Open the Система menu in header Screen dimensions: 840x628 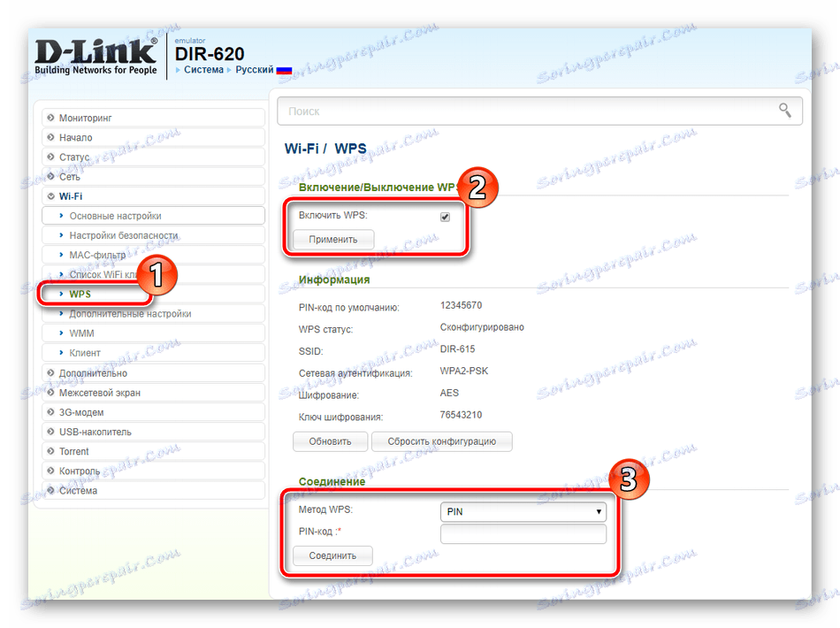coord(203,70)
